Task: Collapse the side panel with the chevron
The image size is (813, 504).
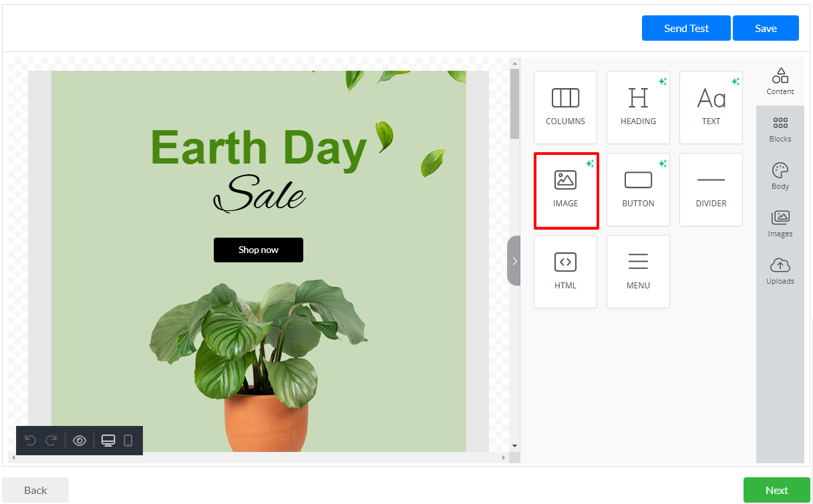Action: pyautogui.click(x=514, y=260)
